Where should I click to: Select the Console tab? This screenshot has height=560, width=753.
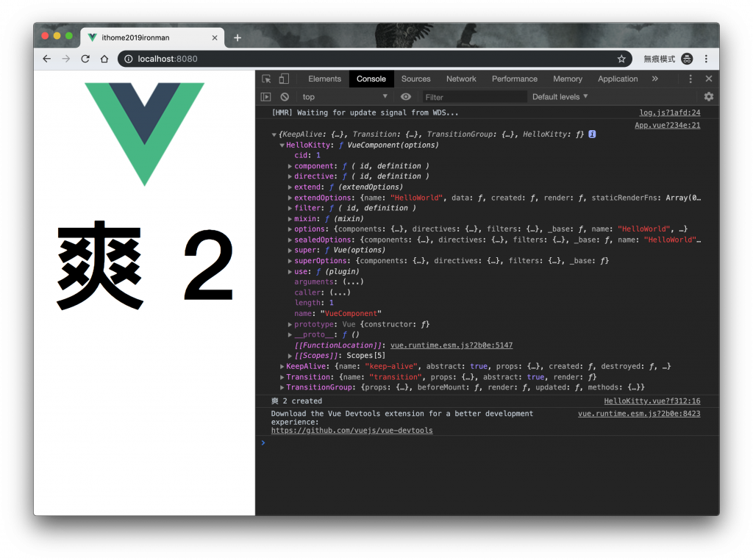tap(371, 79)
